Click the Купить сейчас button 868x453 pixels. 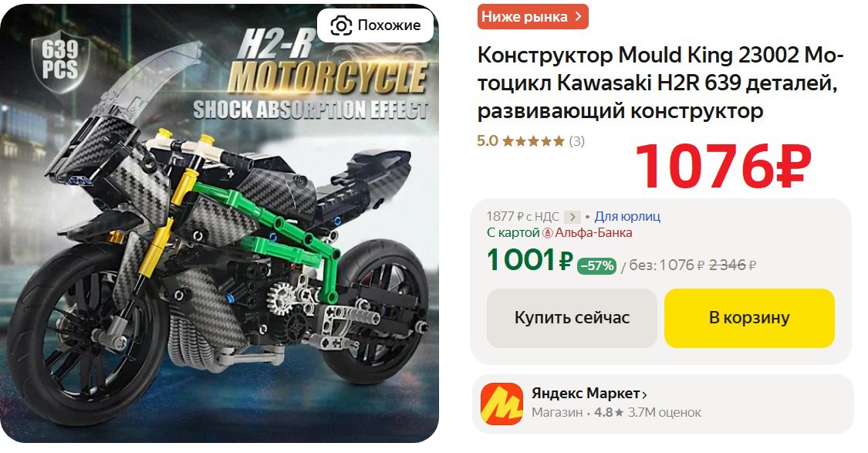point(572,318)
